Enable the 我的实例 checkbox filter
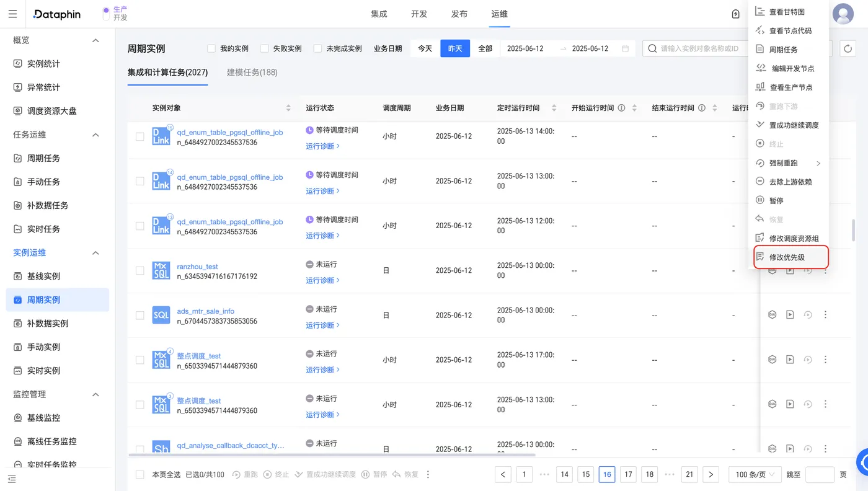Image resolution: width=868 pixels, height=491 pixels. tap(211, 48)
